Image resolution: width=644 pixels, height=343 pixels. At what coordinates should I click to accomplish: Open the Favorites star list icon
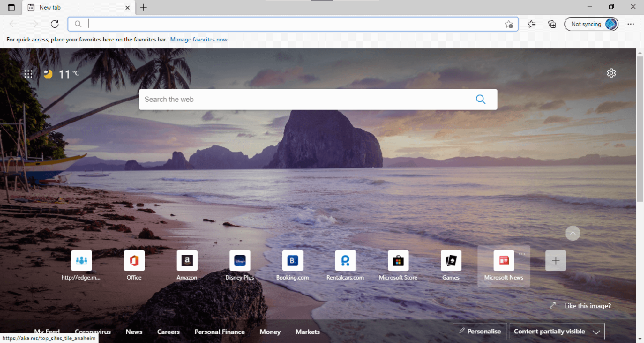531,24
